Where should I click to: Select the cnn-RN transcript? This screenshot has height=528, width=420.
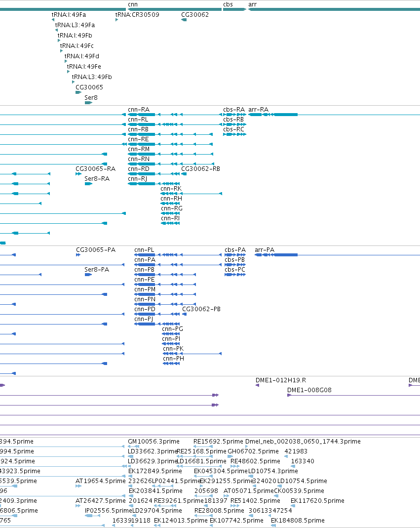pos(139,159)
